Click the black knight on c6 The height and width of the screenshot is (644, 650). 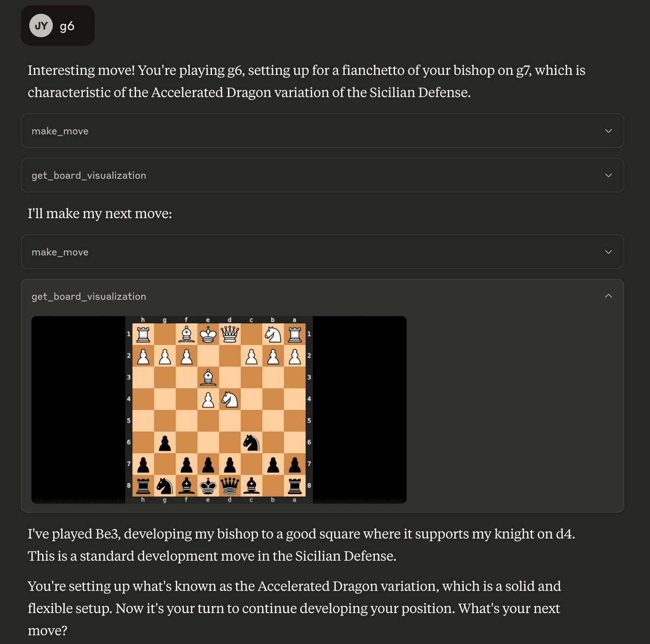coord(251,443)
